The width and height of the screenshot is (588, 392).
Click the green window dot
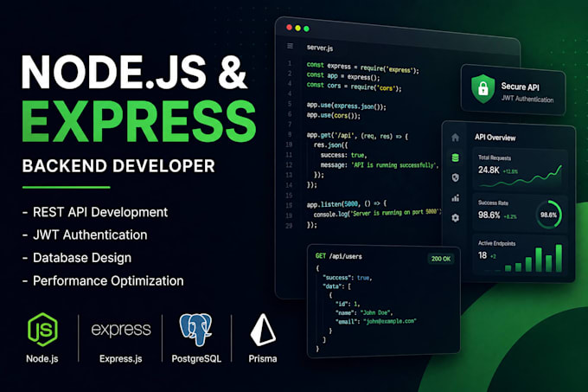[306, 29]
